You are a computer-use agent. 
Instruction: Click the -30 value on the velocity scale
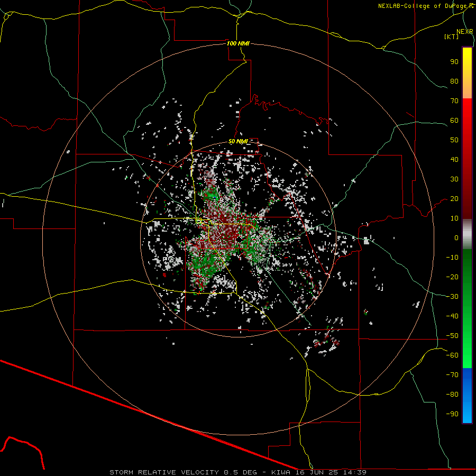(x=452, y=297)
